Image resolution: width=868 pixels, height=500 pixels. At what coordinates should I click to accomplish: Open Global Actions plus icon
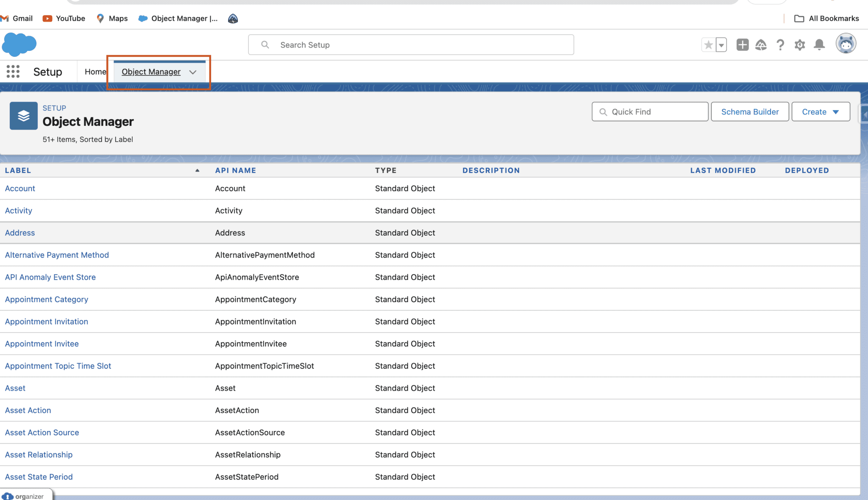[742, 44]
